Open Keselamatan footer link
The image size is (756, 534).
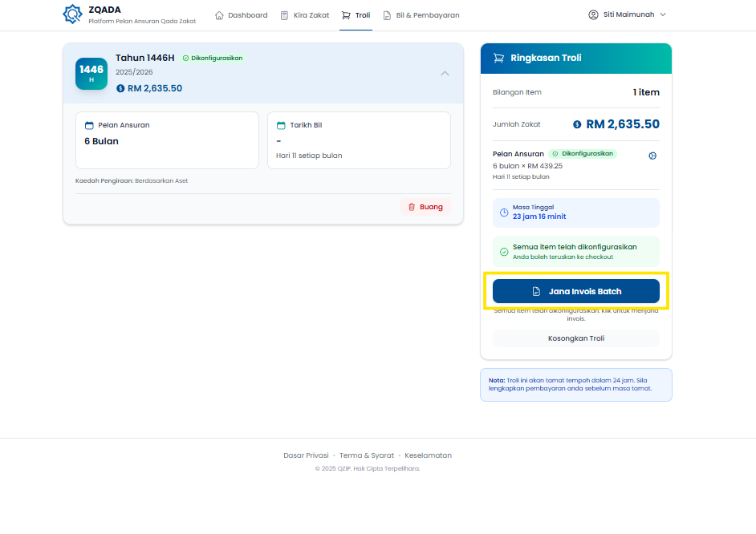coord(428,455)
